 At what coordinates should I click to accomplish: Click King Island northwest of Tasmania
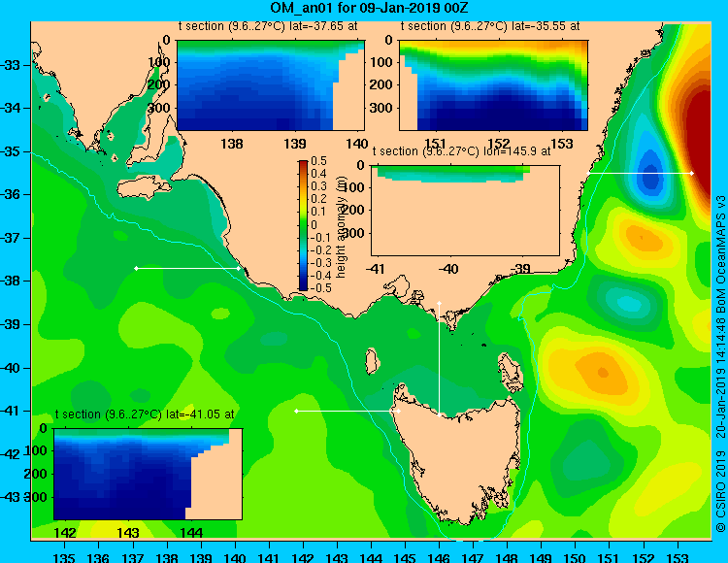(x=371, y=362)
